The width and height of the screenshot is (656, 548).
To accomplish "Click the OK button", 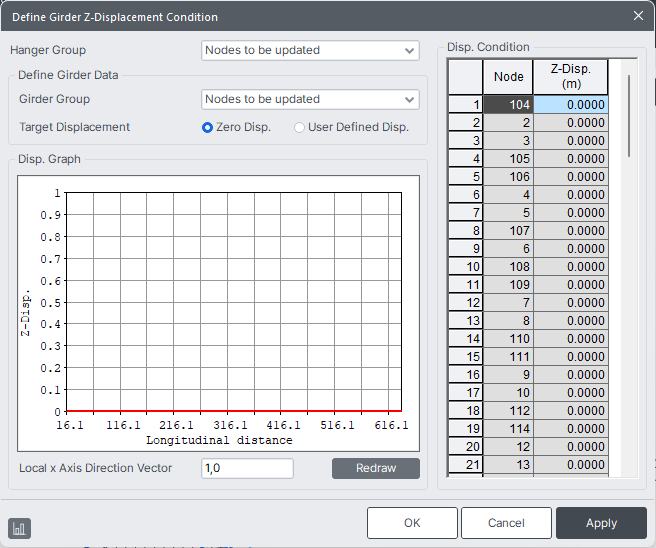I will [x=412, y=523].
